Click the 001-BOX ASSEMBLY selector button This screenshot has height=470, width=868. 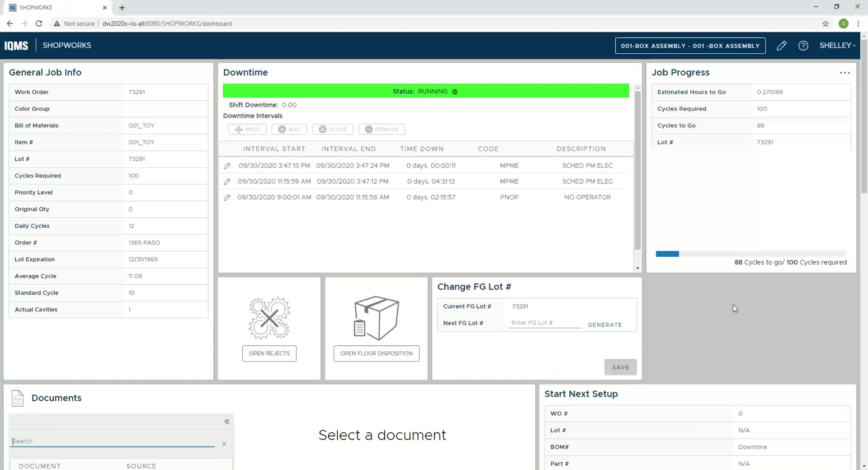(x=690, y=46)
